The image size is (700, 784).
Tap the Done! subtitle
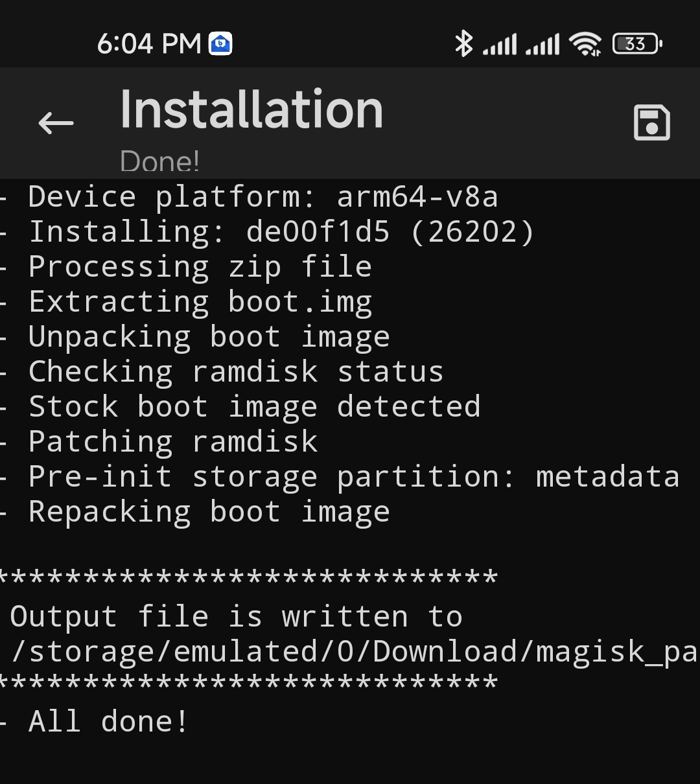tap(160, 161)
